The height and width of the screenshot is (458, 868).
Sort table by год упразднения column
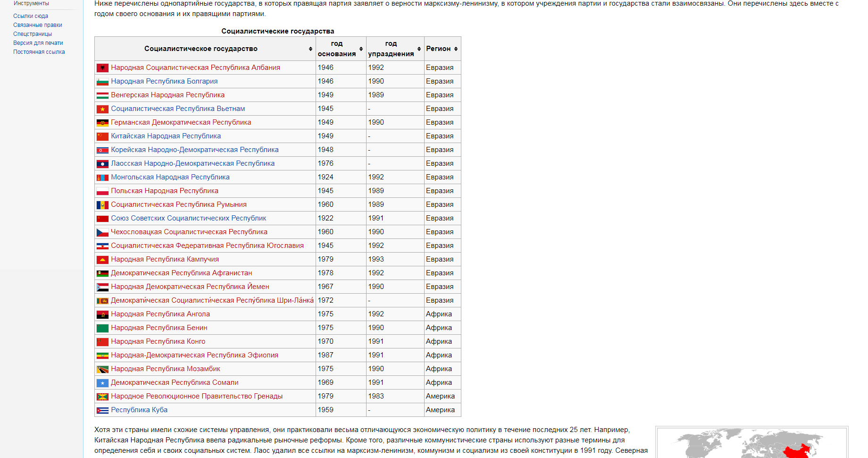pos(419,49)
